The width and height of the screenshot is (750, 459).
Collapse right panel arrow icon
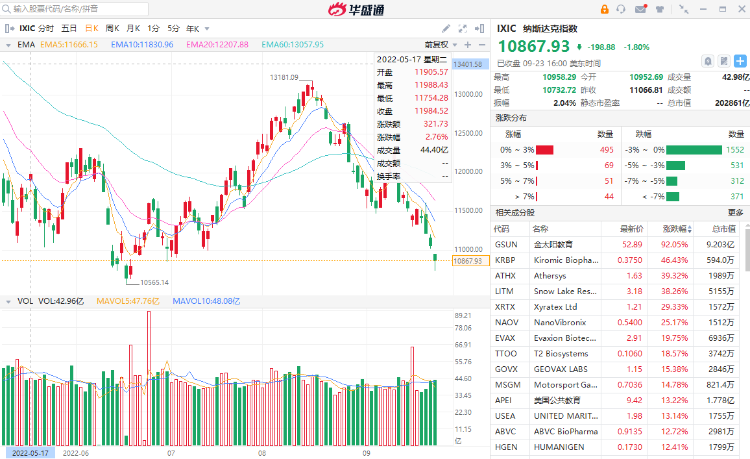479,29
